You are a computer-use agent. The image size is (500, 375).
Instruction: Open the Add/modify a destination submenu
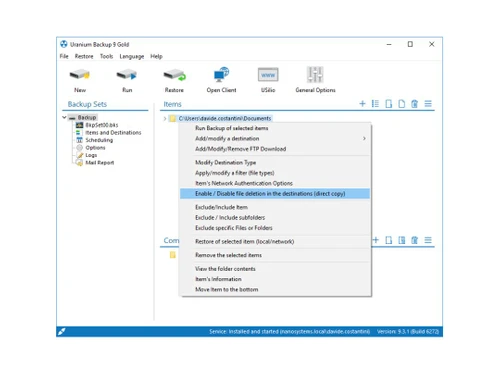coord(275,138)
